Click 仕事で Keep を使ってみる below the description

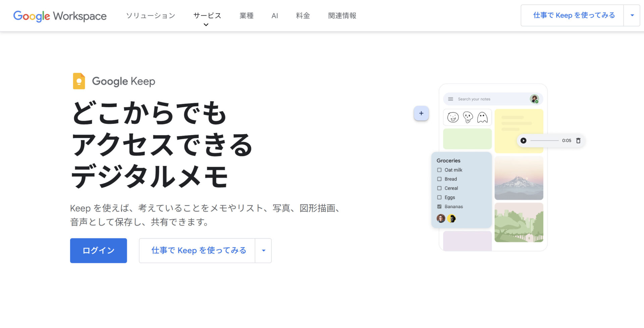199,250
